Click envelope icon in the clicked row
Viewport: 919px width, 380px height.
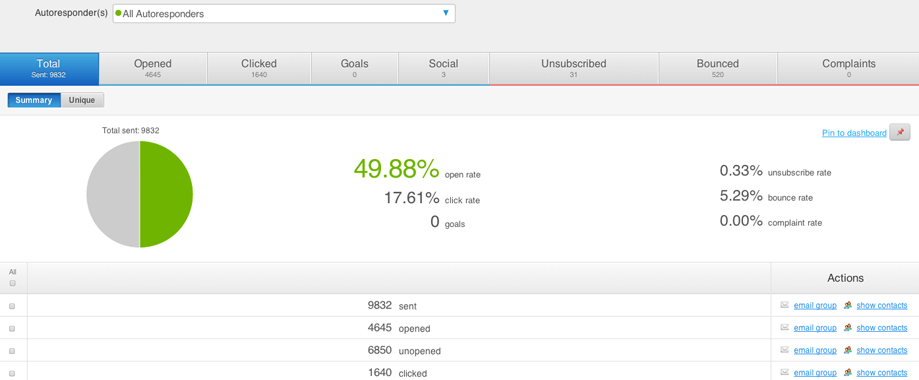784,372
